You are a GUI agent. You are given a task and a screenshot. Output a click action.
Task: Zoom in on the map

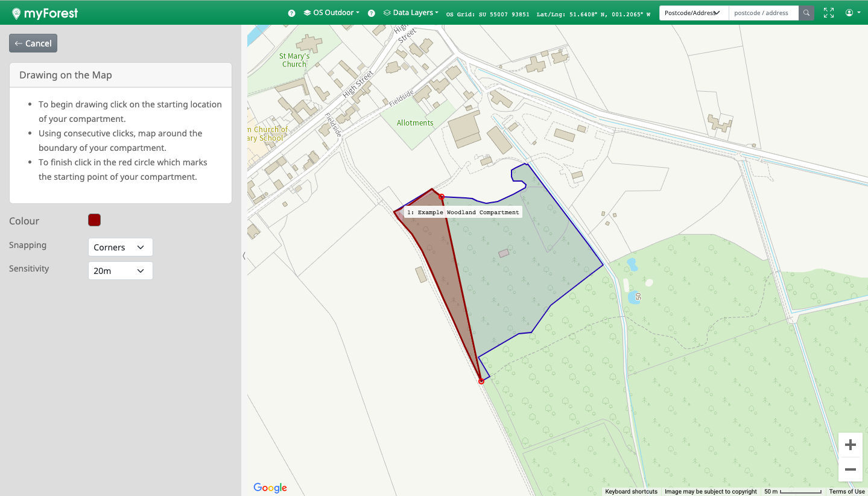(x=851, y=445)
